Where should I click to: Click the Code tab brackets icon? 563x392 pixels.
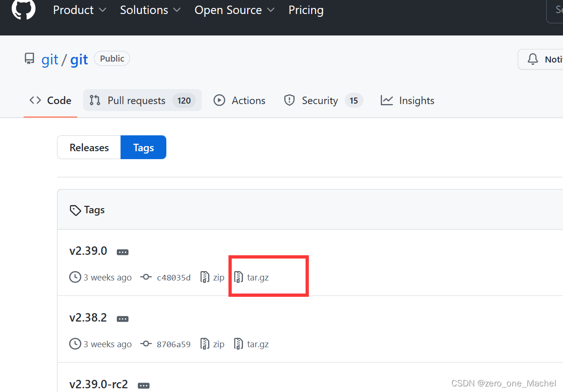(x=35, y=100)
